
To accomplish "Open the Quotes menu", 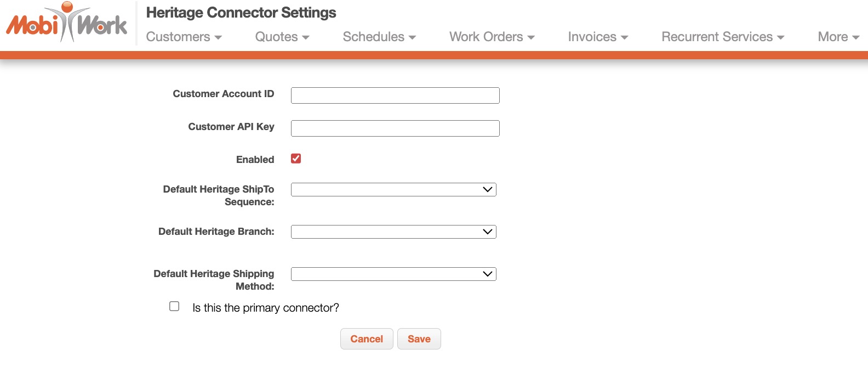I will pyautogui.click(x=282, y=37).
